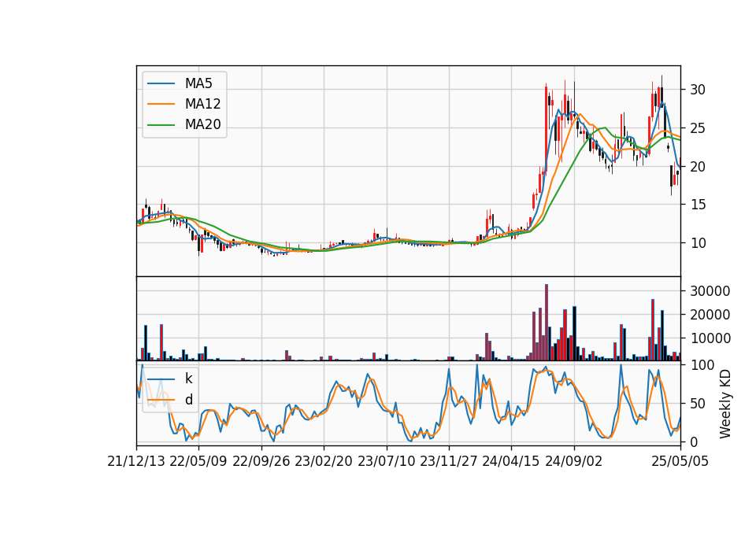
Task: Click the 22/09/26 date tick label
Action: pyautogui.click(x=261, y=462)
